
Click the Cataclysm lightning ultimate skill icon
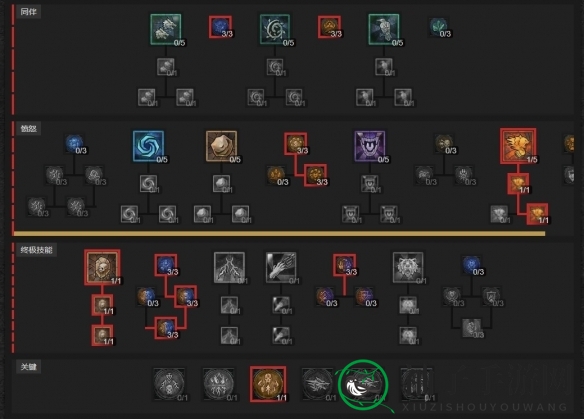229,267
